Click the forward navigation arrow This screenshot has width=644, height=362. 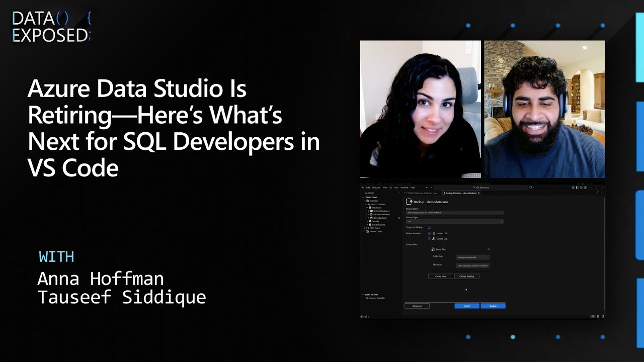[x=431, y=188]
